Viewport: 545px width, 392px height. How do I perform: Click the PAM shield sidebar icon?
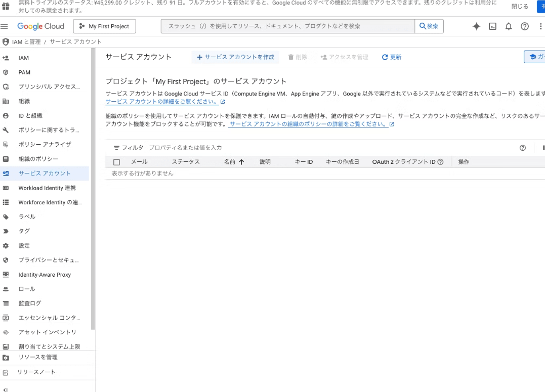(x=6, y=72)
